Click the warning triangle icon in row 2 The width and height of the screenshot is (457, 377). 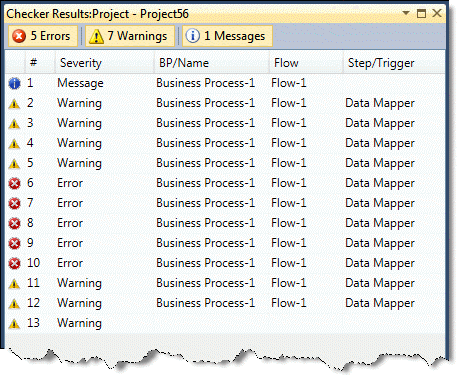point(14,104)
